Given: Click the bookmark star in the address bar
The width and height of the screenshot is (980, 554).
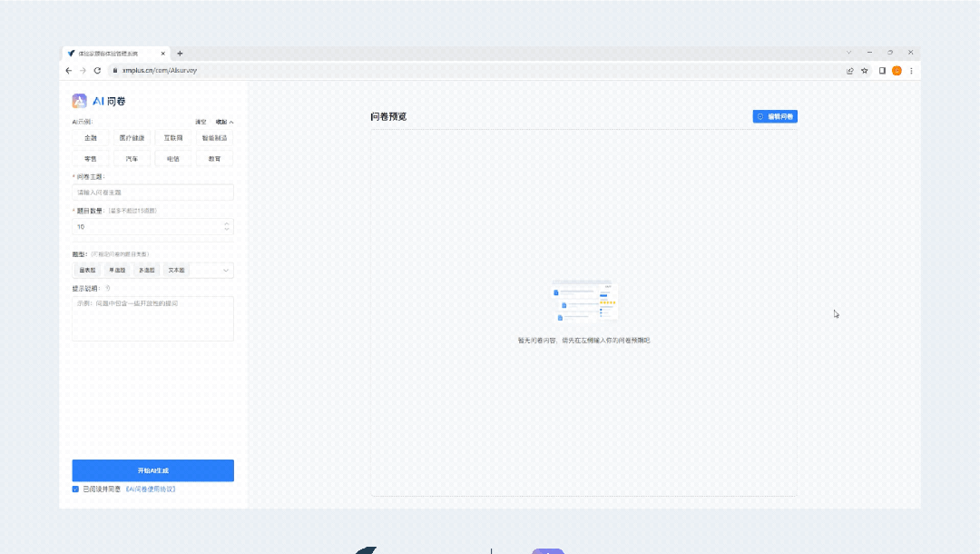Looking at the screenshot, I should point(864,70).
